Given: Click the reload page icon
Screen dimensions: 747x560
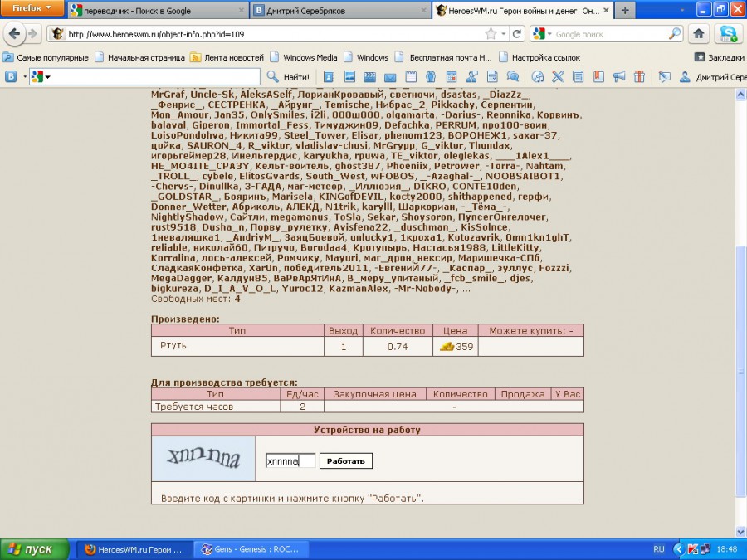Looking at the screenshot, I should coord(517,34).
